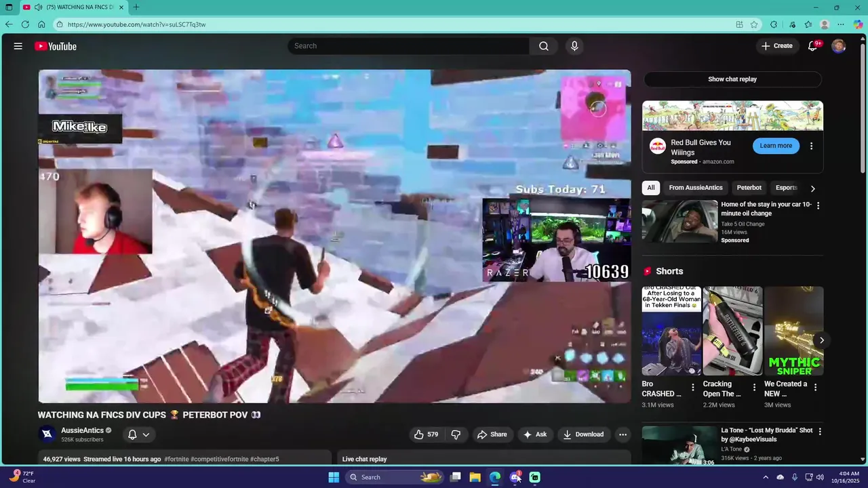Open options for 'Bro CRASHED' short
The width and height of the screenshot is (868, 488).
[x=693, y=388]
